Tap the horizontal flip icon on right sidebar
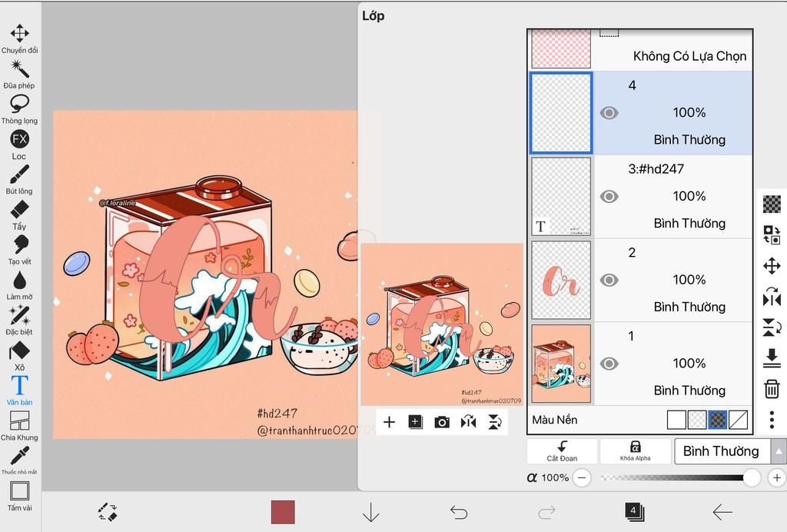The image size is (787, 532). click(772, 297)
